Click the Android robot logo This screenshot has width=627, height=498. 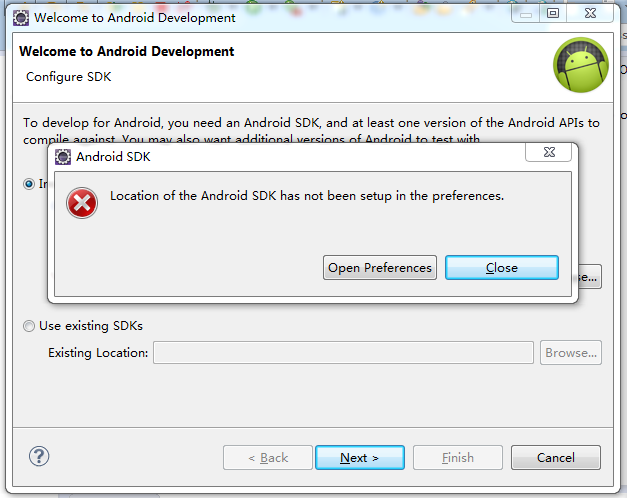click(x=580, y=64)
